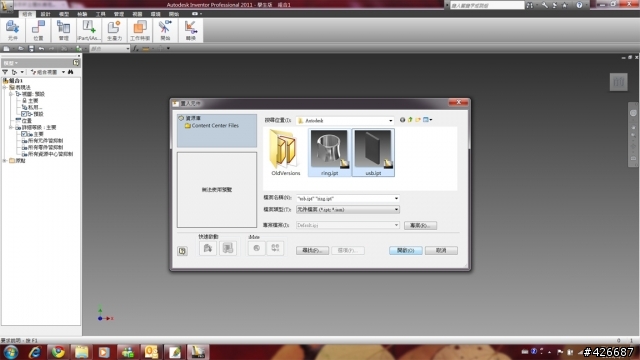Switch to the 視圖 ribbon tab
This screenshot has width=640, height=360.
coord(137,14)
